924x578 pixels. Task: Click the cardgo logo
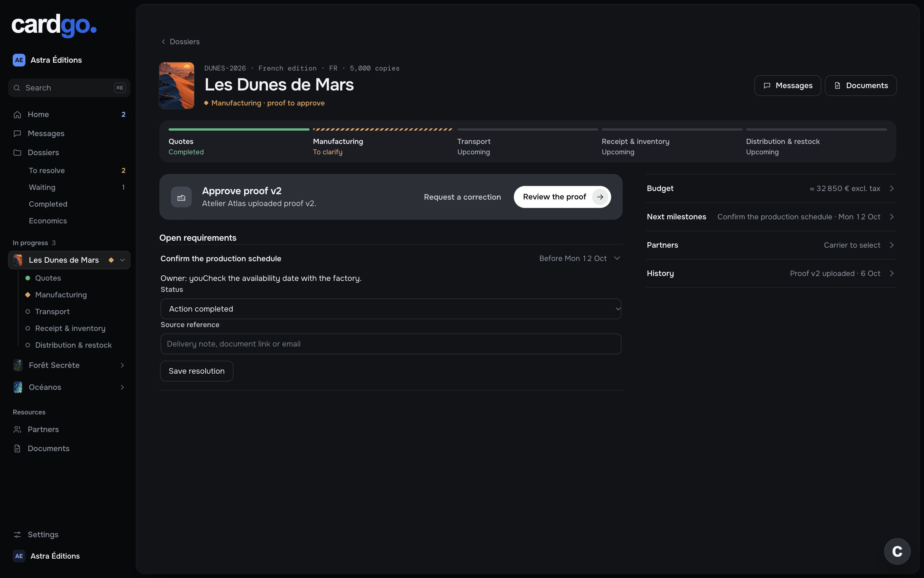click(54, 26)
